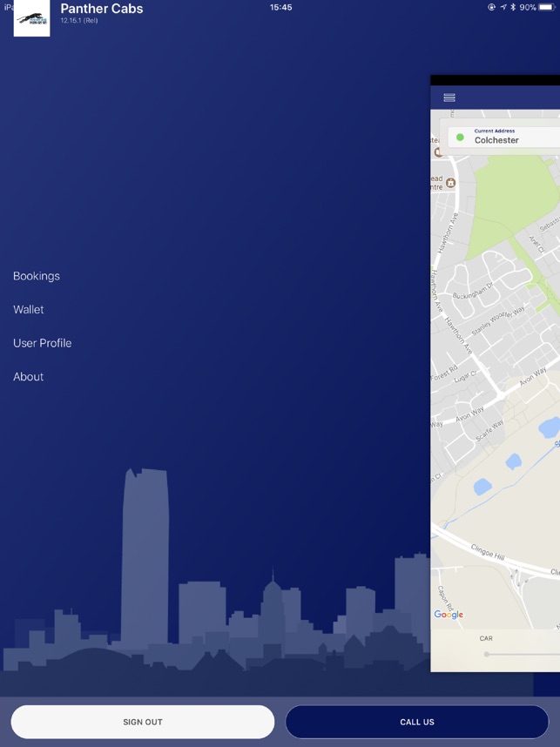Image resolution: width=560 pixels, height=747 pixels.
Task: Open User Profile from side menu
Action: [43, 343]
